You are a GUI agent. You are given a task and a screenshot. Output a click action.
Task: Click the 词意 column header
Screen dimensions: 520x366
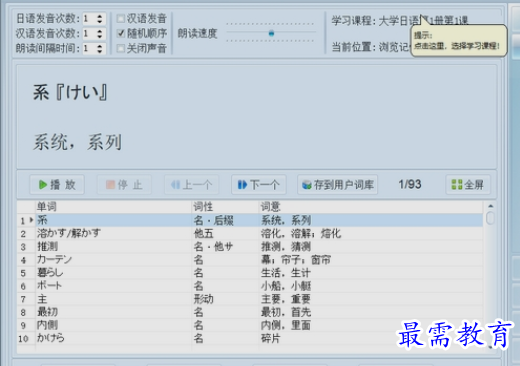tap(371, 207)
